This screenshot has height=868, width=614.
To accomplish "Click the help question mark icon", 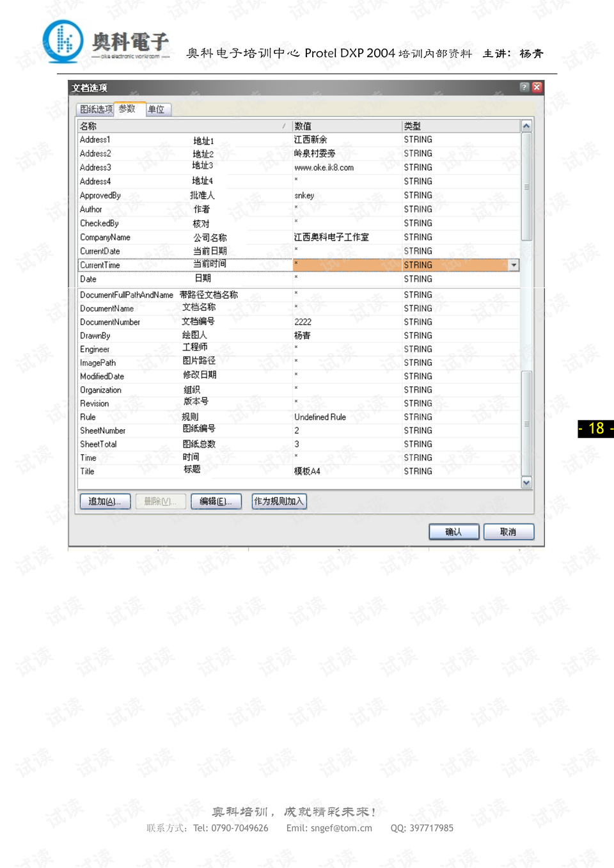I will point(524,87).
